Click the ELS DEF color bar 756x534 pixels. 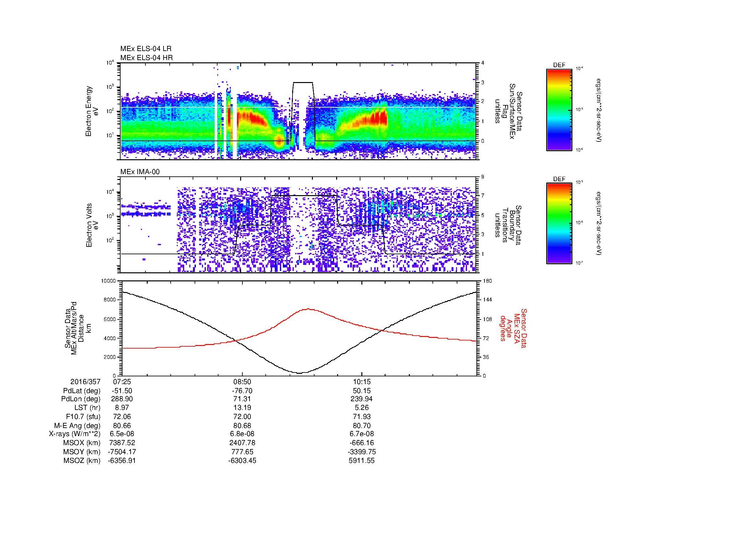point(559,110)
